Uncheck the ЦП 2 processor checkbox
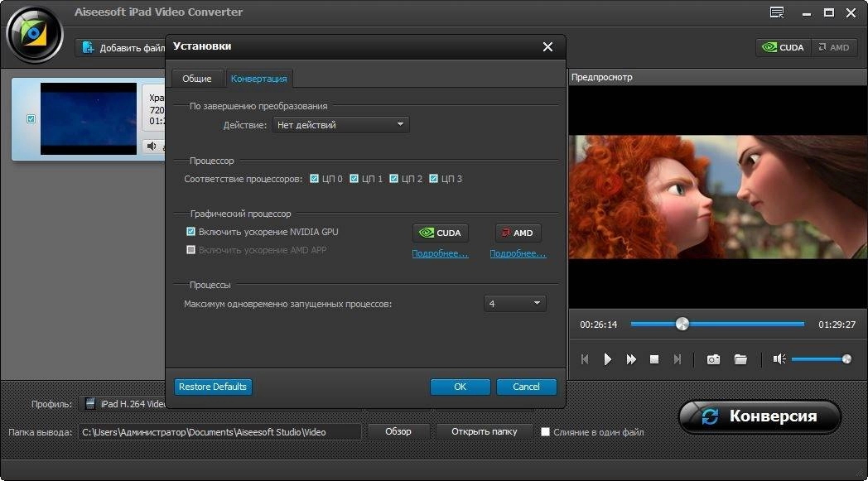This screenshot has height=481, width=868. tap(393, 179)
